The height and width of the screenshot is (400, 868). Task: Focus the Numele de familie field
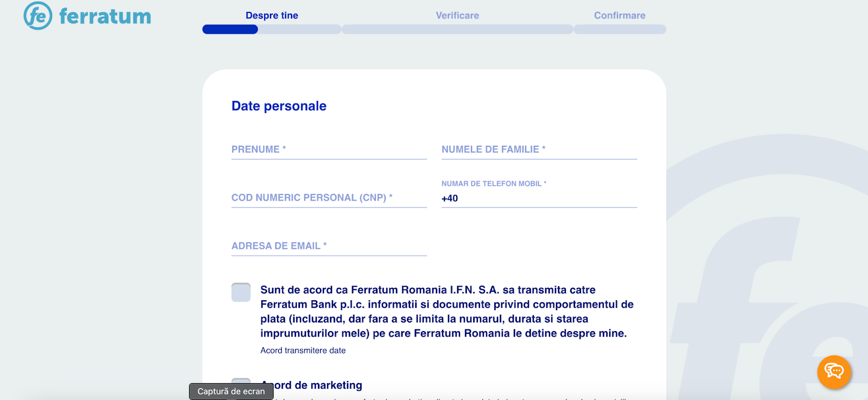pos(539,150)
